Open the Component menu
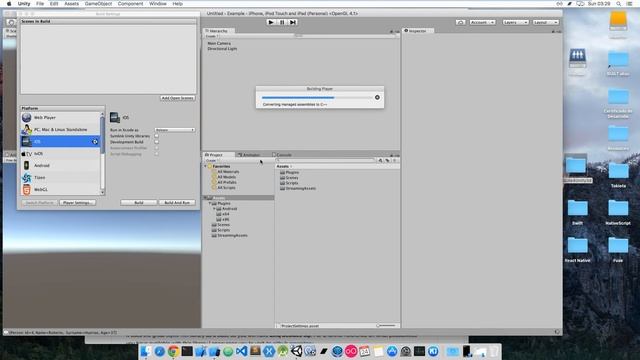This screenshot has width=640, height=360. [130, 4]
